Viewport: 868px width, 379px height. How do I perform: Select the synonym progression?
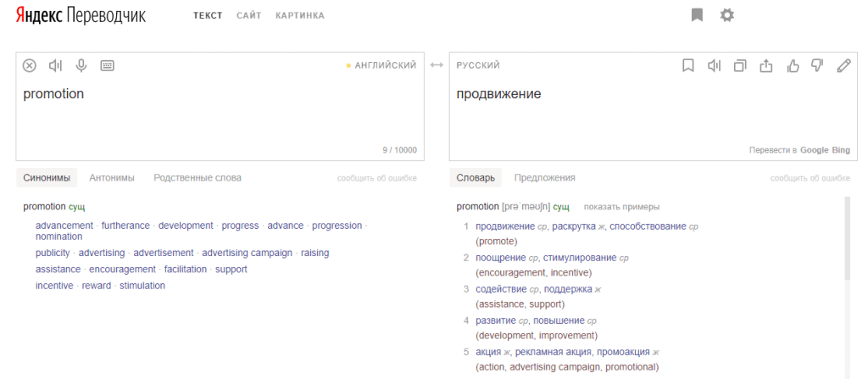[337, 226]
